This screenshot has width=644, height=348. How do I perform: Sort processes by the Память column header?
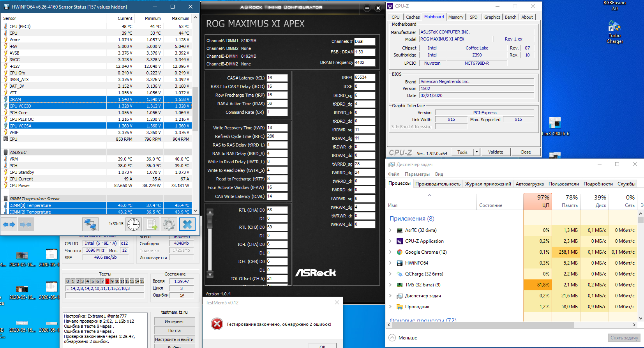coord(566,201)
